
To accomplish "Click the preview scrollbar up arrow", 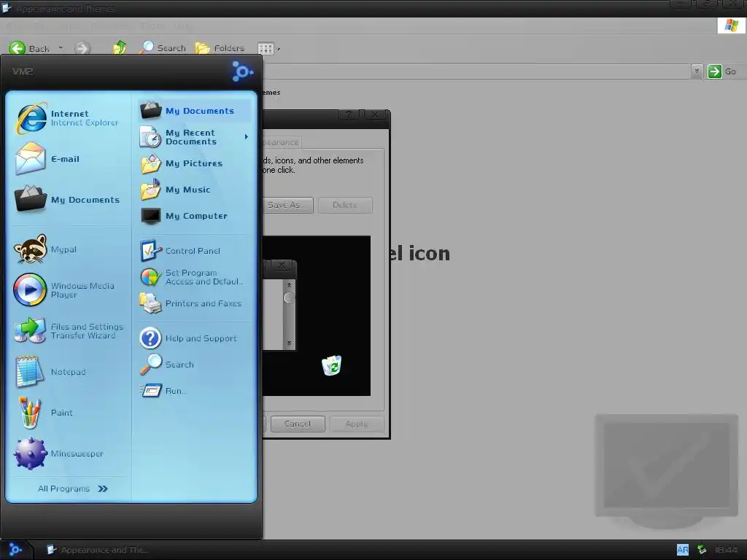I will pyautogui.click(x=289, y=285).
